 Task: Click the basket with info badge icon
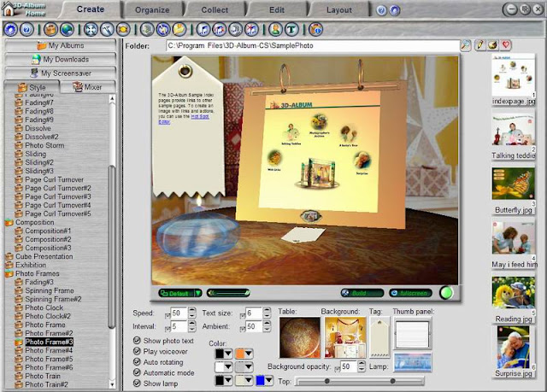[315, 29]
